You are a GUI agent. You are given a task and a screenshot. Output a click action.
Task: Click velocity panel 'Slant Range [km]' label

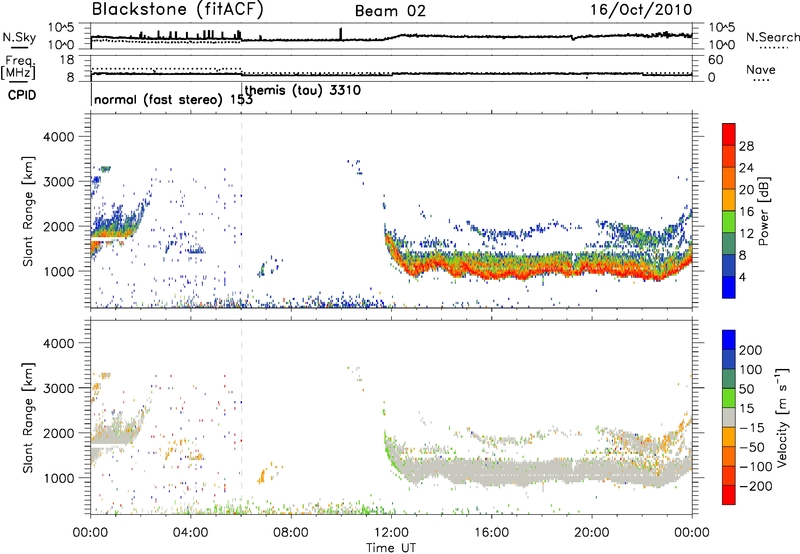[x=28, y=417]
